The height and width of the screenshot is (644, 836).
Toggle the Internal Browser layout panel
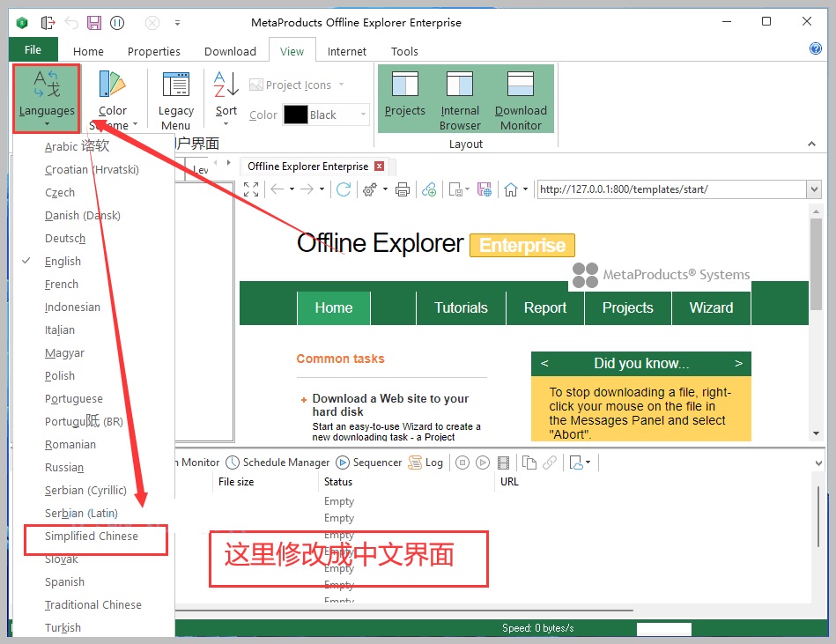coord(460,99)
